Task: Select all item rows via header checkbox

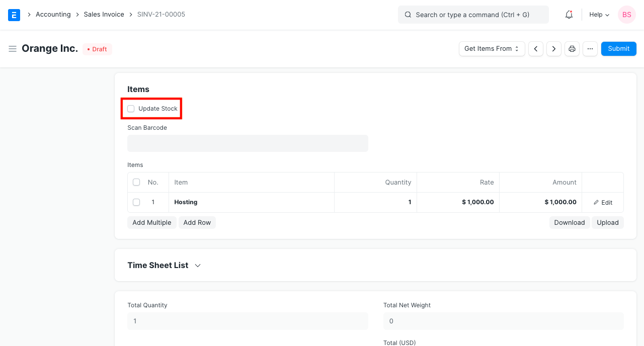Action: (136, 182)
